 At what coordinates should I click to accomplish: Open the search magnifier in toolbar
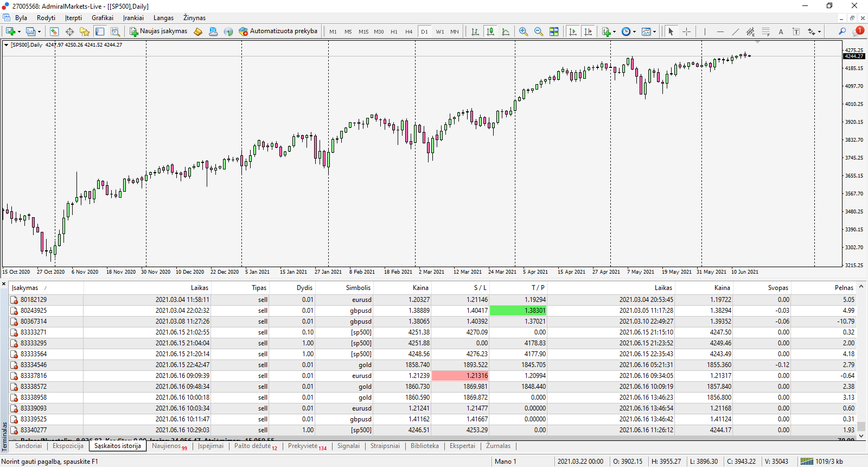pos(842,31)
